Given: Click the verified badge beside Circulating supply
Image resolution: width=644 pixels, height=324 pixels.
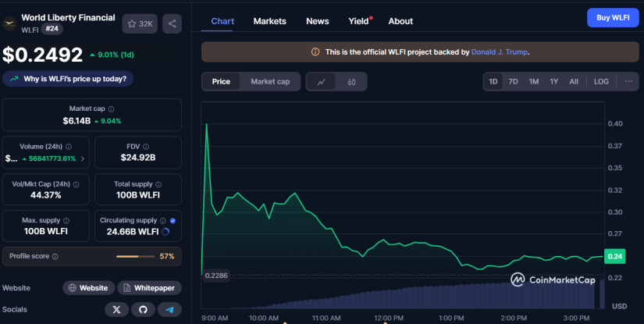Looking at the screenshot, I should coord(173,221).
